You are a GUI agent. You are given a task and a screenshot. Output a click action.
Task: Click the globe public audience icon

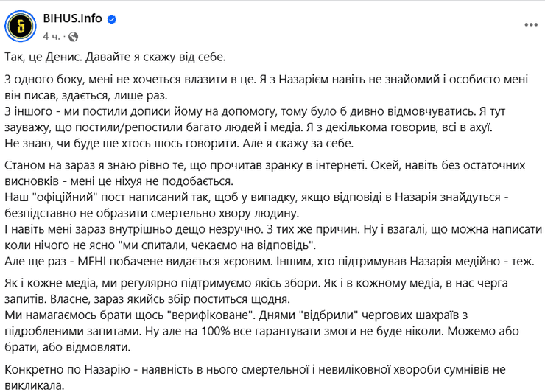73,35
